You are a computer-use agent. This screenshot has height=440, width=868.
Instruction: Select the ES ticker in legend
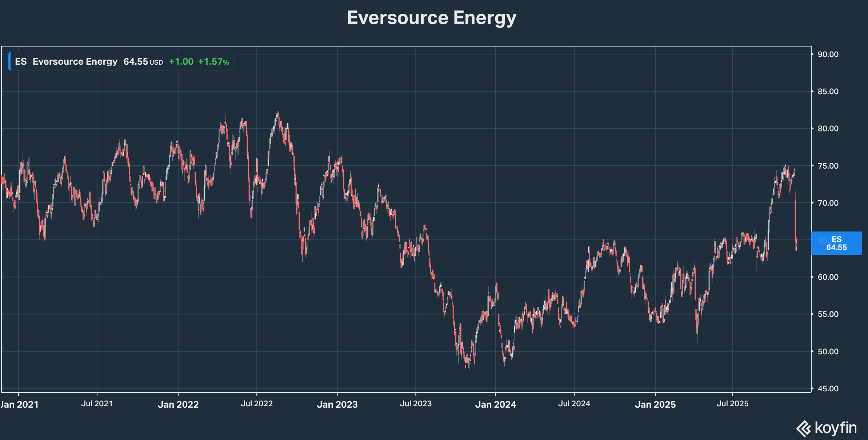click(x=21, y=61)
